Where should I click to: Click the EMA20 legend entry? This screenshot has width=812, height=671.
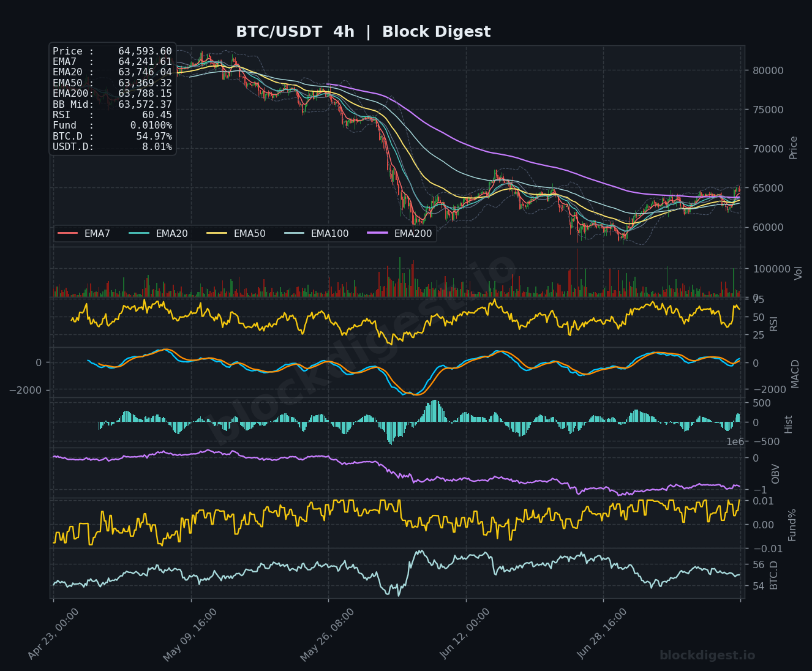(x=159, y=233)
